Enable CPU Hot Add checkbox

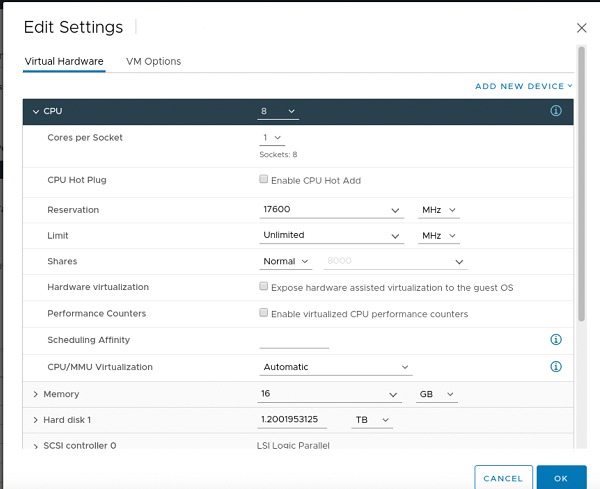264,180
